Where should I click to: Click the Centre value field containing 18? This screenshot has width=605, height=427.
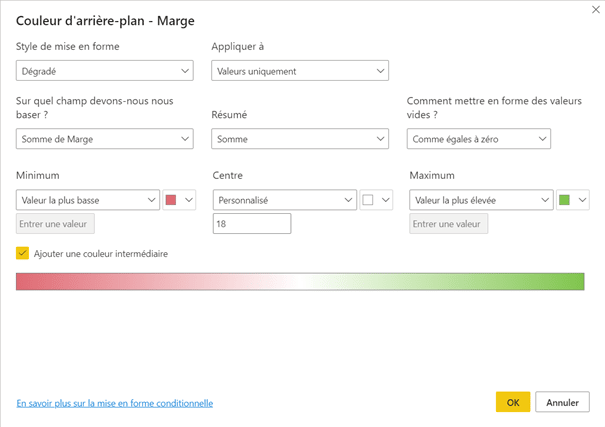252,224
